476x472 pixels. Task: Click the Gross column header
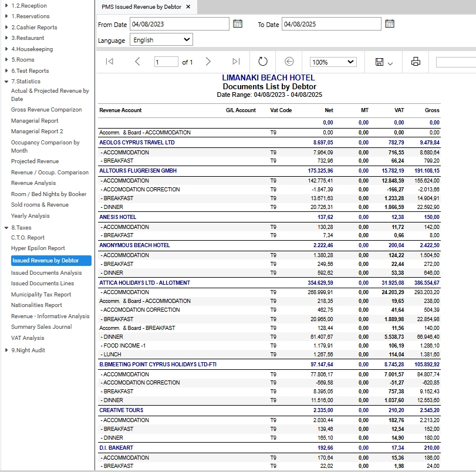point(432,110)
